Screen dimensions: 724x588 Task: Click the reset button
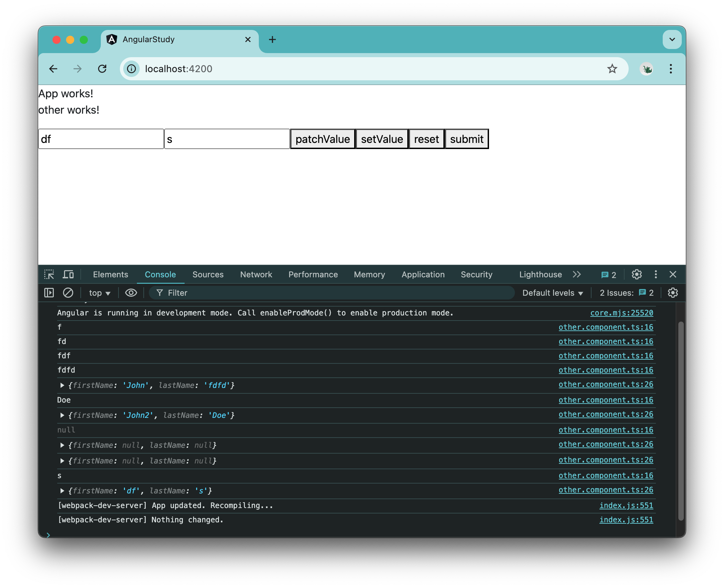click(x=426, y=139)
